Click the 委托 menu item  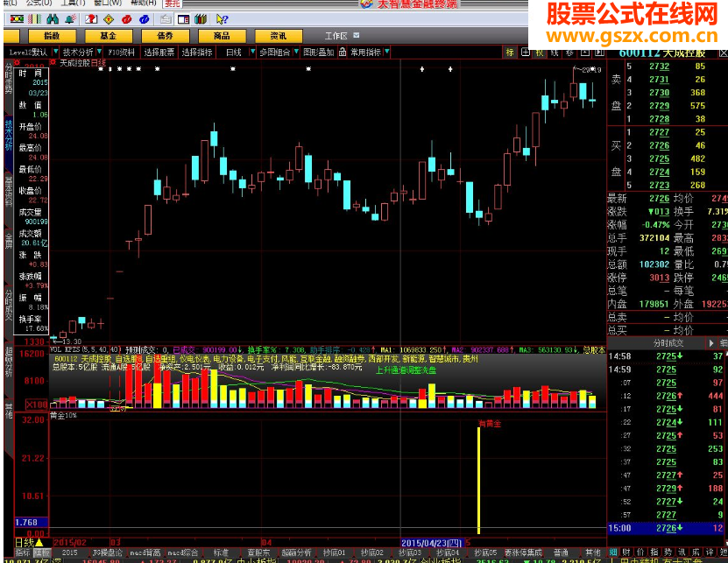click(x=172, y=4)
